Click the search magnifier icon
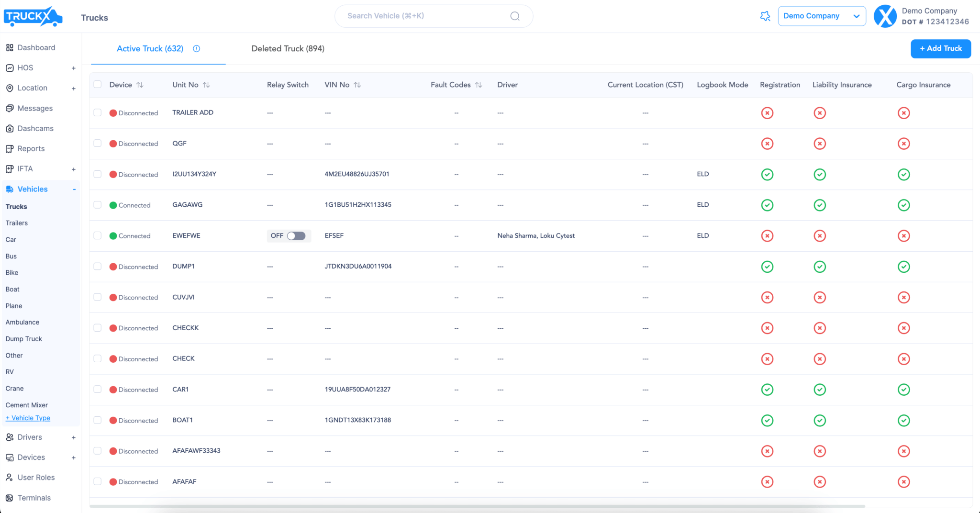980x513 pixels. [x=515, y=16]
